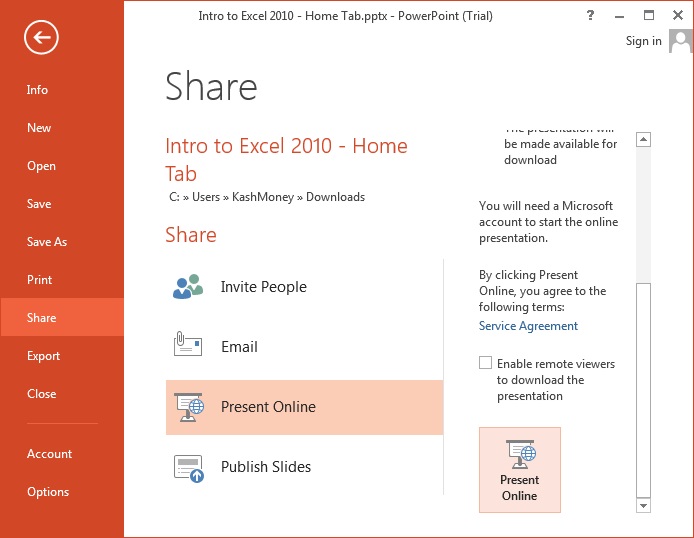Select the Invite People share option
The width and height of the screenshot is (694, 538).
(305, 287)
